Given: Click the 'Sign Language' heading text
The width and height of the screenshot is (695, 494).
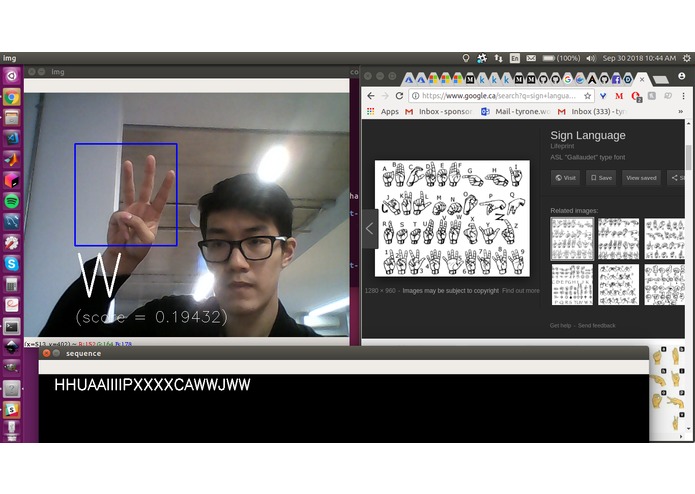Looking at the screenshot, I should click(588, 136).
